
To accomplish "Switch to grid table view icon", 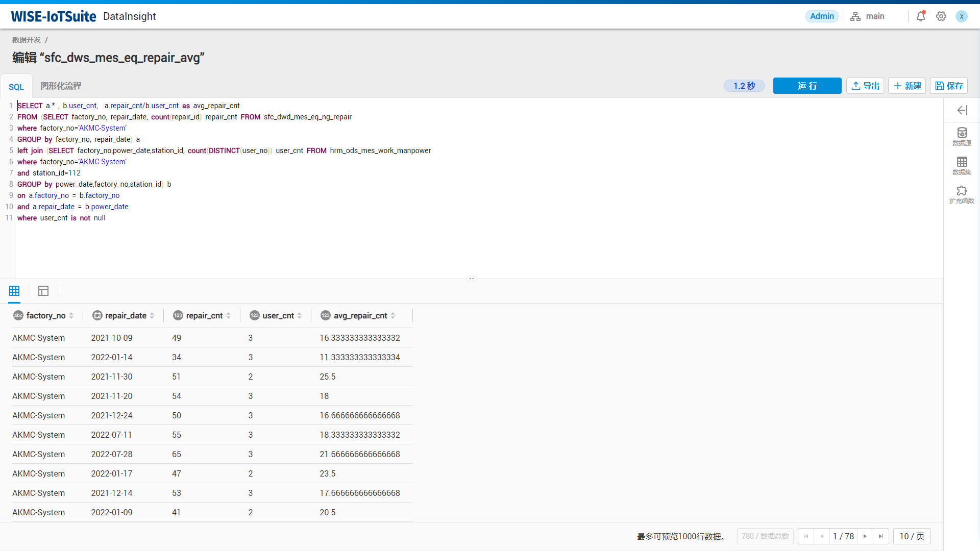I will pyautogui.click(x=14, y=291).
